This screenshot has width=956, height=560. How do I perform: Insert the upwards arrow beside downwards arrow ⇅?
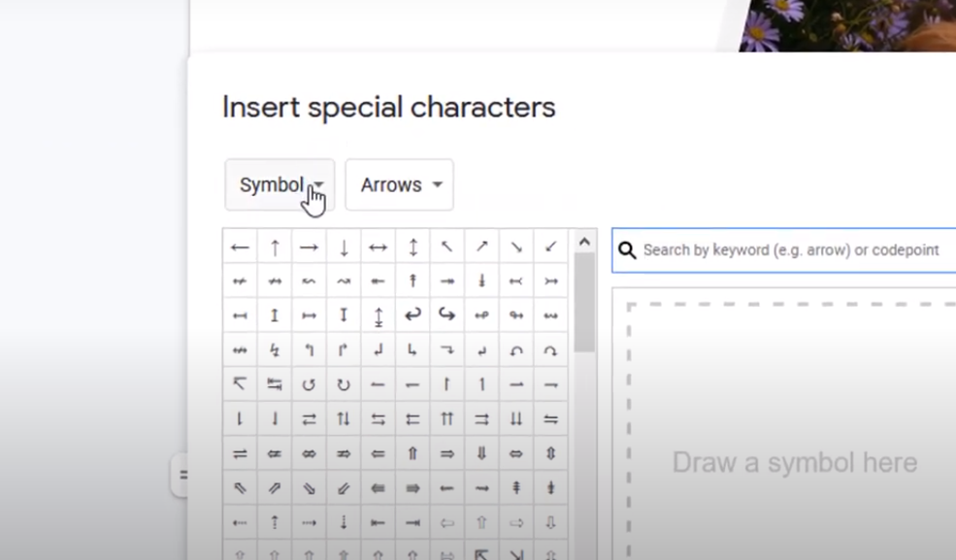point(344,418)
